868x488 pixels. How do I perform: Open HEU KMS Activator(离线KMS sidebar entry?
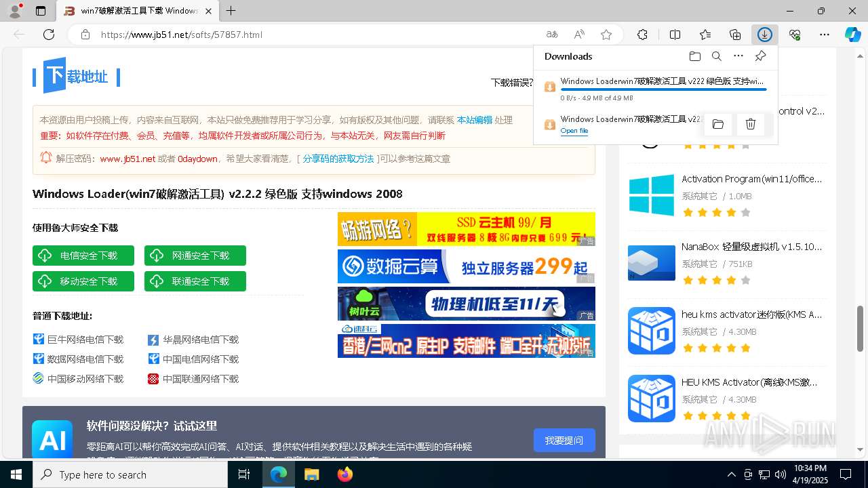point(751,382)
